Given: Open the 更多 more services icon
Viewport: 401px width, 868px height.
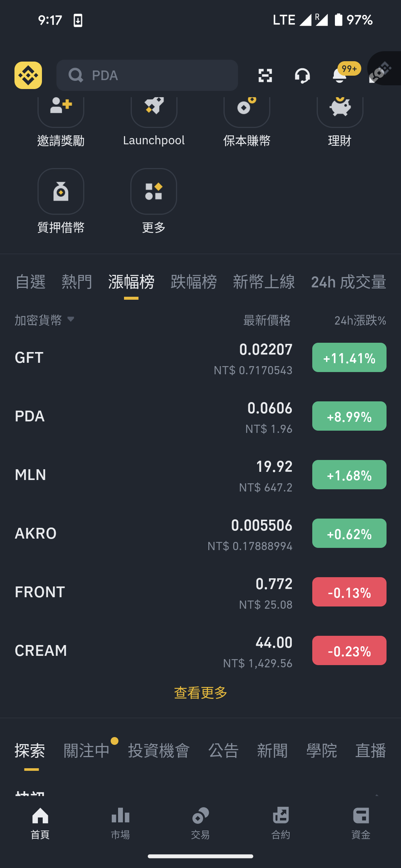Looking at the screenshot, I should point(154,191).
